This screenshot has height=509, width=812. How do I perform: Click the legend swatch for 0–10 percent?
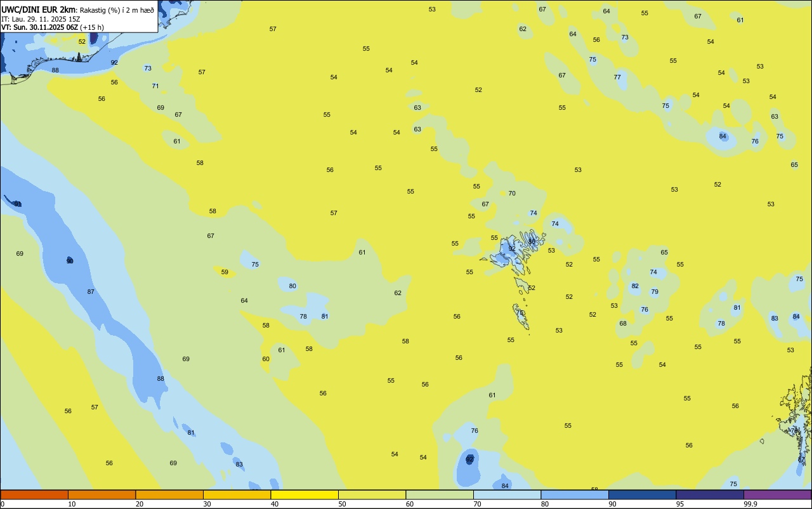(x=34, y=494)
